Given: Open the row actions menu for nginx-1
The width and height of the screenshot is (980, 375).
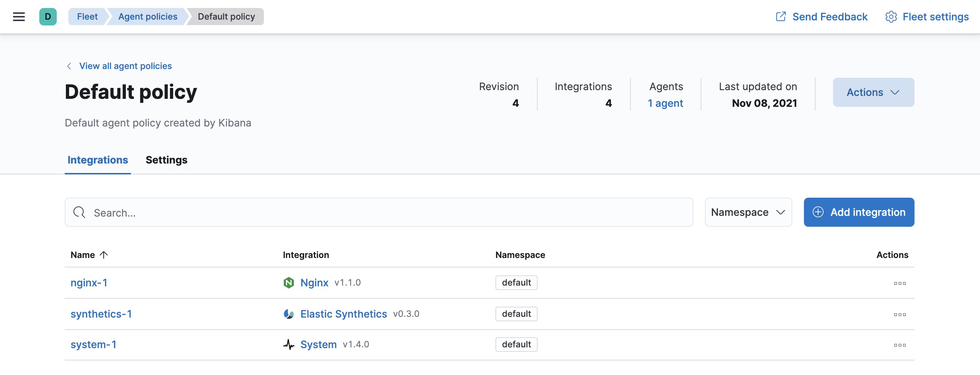Looking at the screenshot, I should tap(900, 283).
